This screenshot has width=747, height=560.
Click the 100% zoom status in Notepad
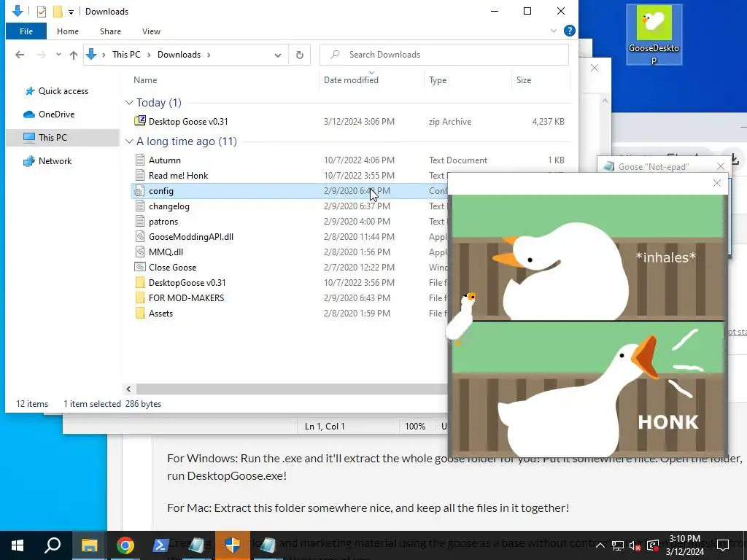[x=415, y=427]
